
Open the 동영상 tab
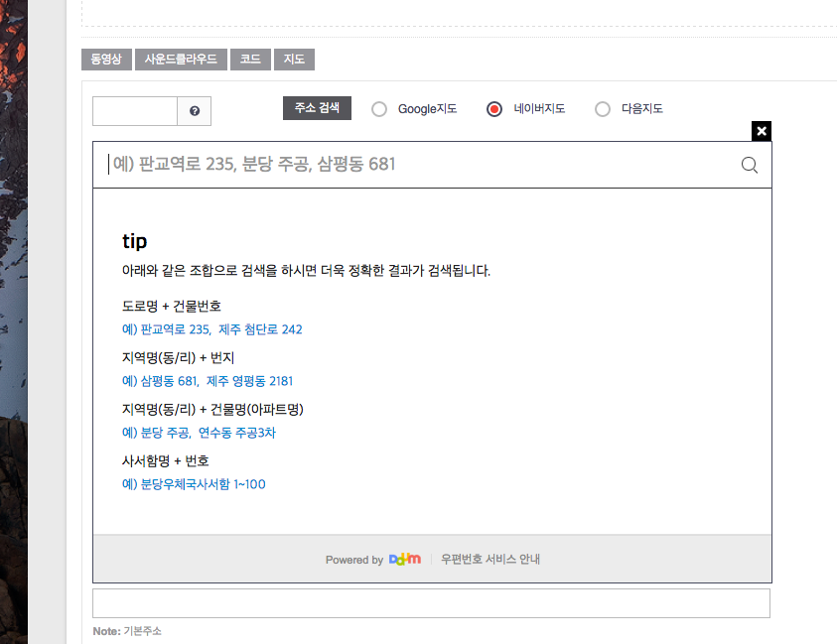(x=106, y=60)
